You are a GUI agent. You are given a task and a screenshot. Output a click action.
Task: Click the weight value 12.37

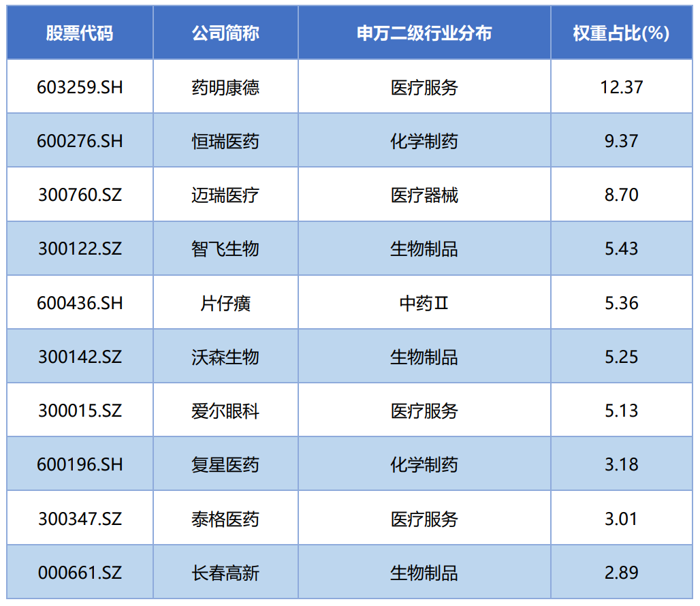click(622, 87)
